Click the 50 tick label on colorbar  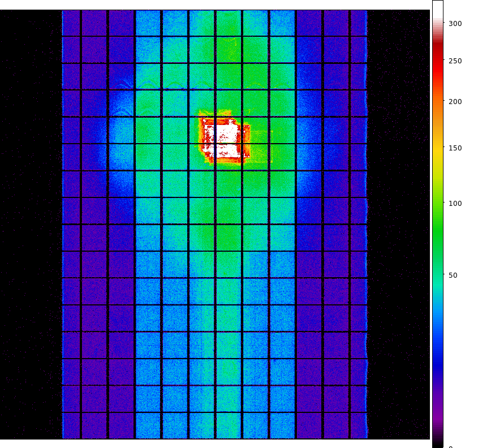pyautogui.click(x=453, y=275)
